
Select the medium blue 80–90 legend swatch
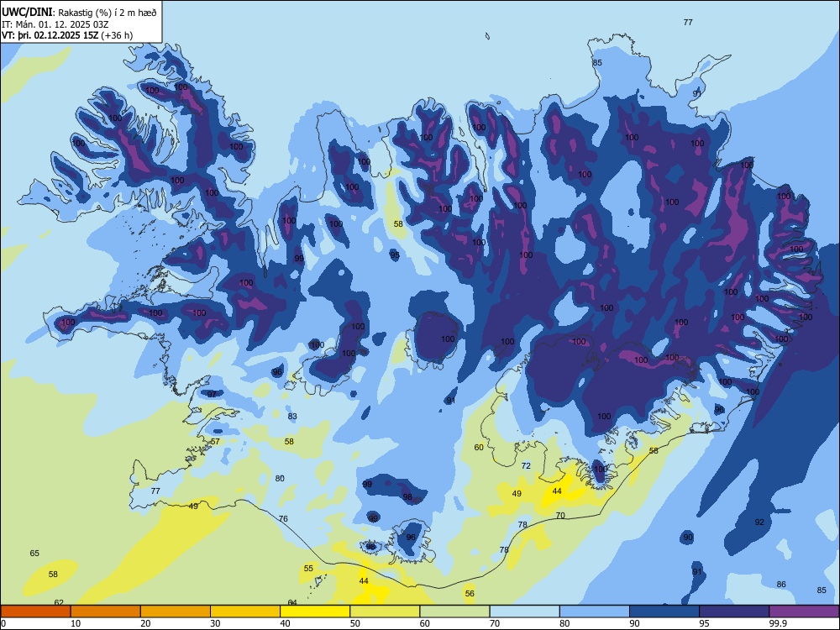(595, 612)
